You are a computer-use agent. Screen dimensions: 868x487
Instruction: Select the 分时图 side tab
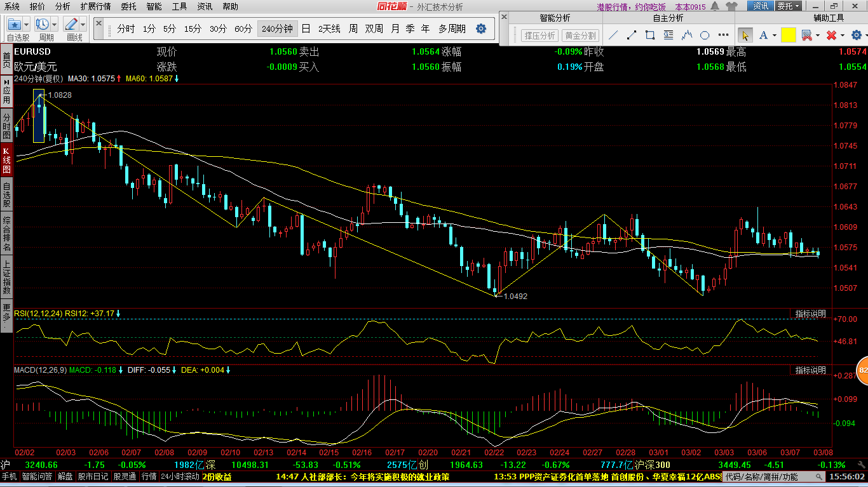point(6,125)
